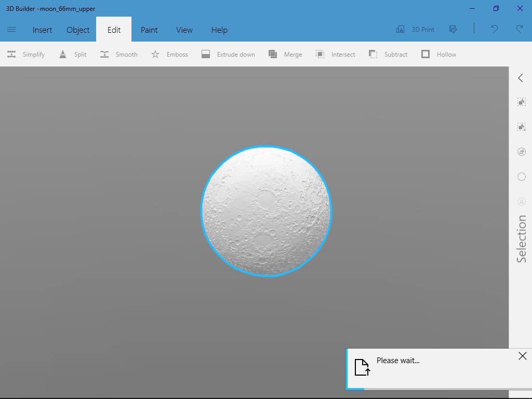532x399 pixels.
Task: Click the Select All icon in Selection sidebar
Action: (521, 102)
